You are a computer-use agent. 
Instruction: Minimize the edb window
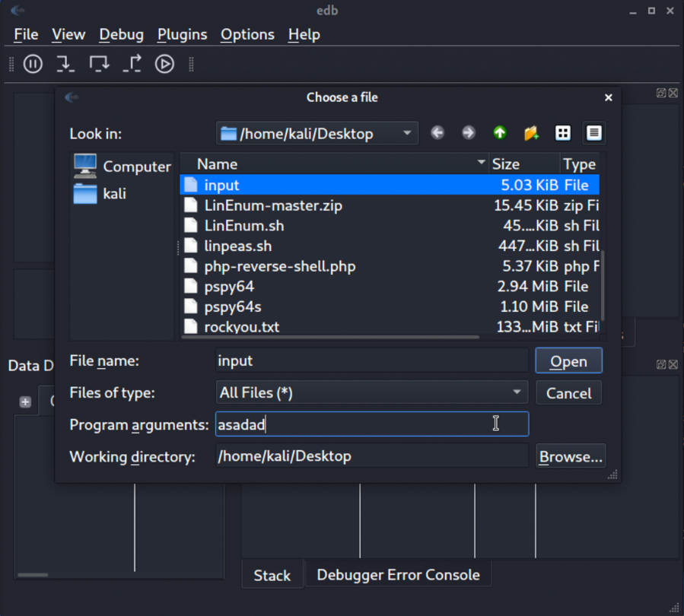coord(633,11)
